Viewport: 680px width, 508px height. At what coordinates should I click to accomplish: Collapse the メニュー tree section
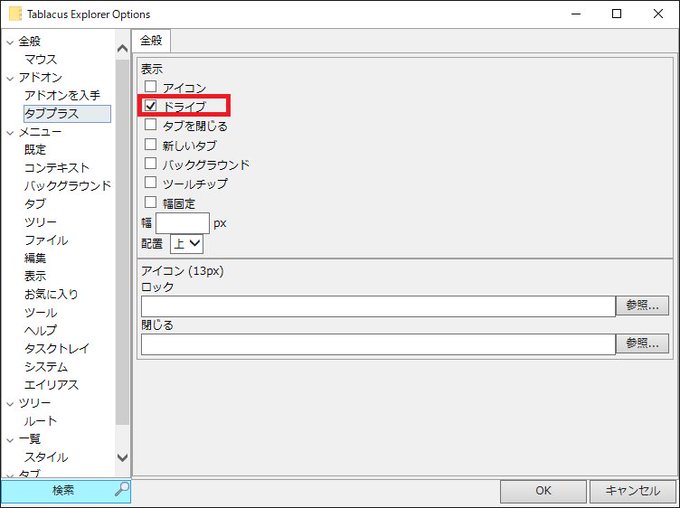tap(10, 132)
